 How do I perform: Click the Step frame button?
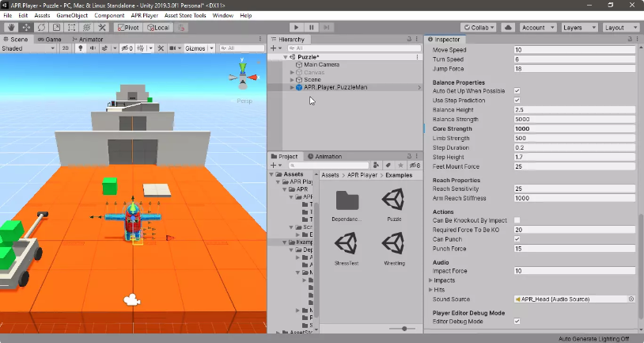tap(327, 28)
